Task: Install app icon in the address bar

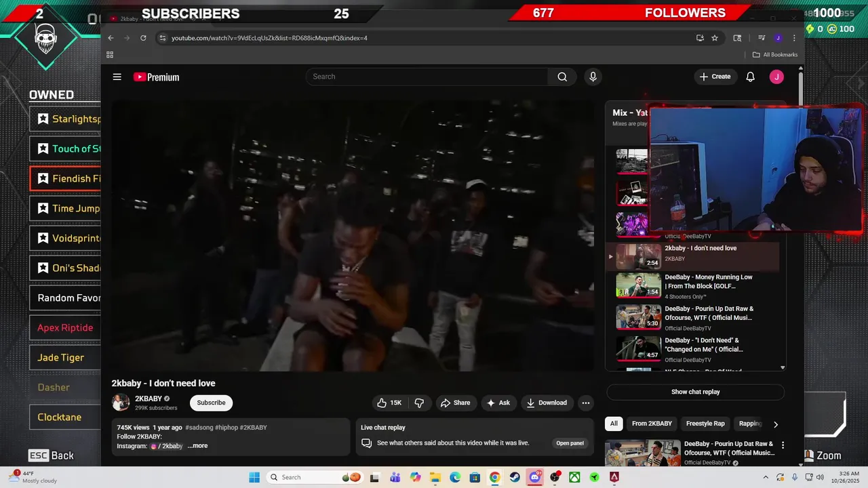Action: (x=700, y=38)
